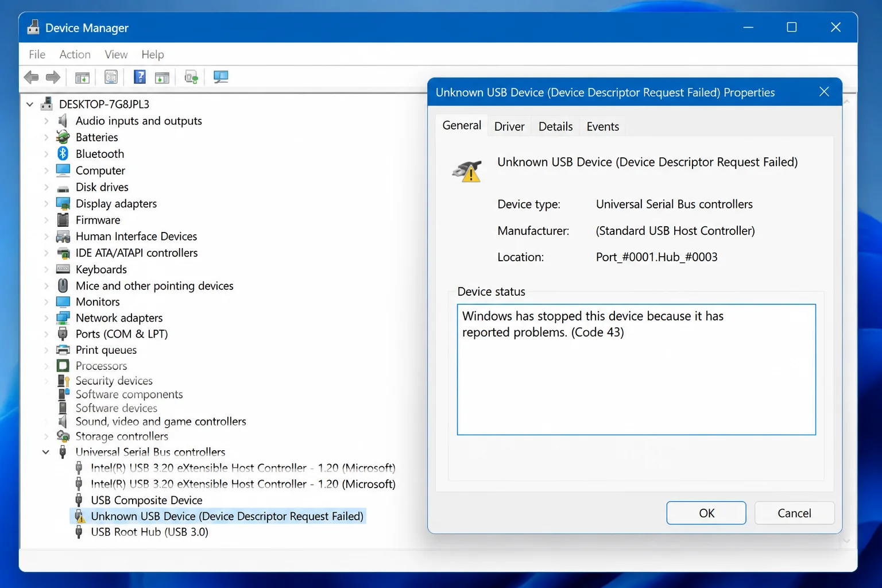This screenshot has width=882, height=588.
Task: Select Security devices entry
Action: (114, 381)
